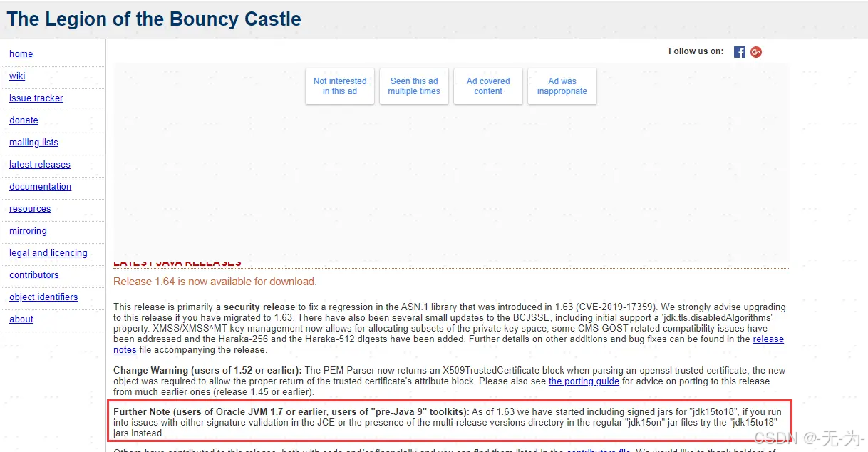Go to latest releases page
Image resolution: width=868 pixels, height=452 pixels.
click(40, 165)
